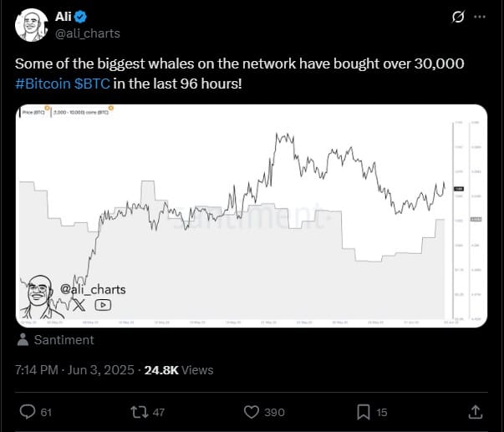Open the three-dot more options menu
This screenshot has height=432, width=504.
[x=480, y=17]
